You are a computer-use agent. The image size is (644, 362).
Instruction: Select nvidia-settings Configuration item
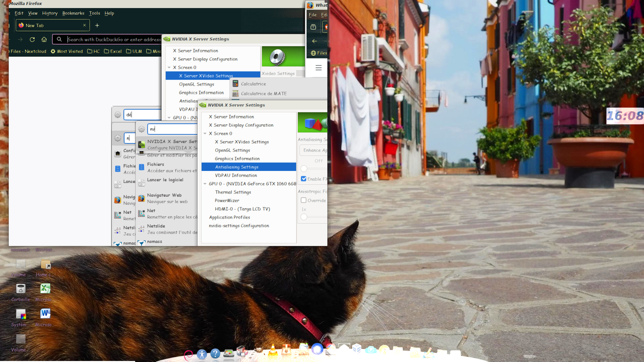pyautogui.click(x=239, y=226)
